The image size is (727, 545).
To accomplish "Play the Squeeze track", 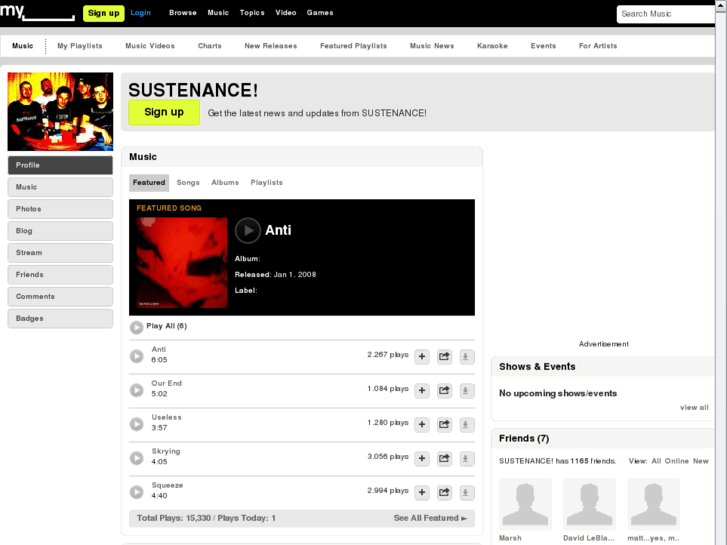I will pyautogui.click(x=136, y=492).
